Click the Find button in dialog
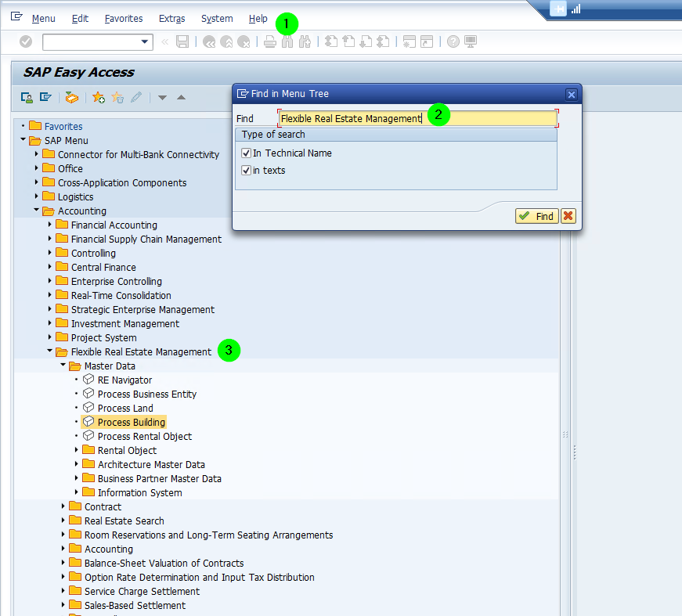Image resolution: width=682 pixels, height=616 pixels. pyautogui.click(x=536, y=216)
